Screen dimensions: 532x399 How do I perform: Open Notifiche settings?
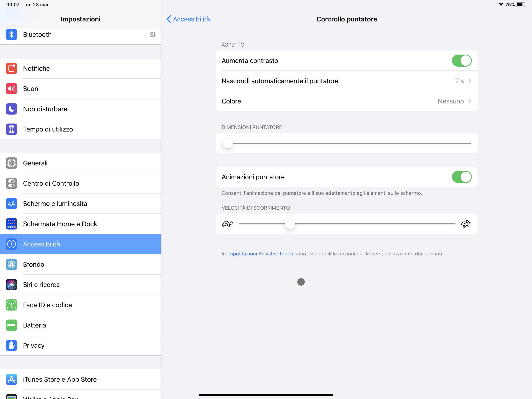click(81, 69)
